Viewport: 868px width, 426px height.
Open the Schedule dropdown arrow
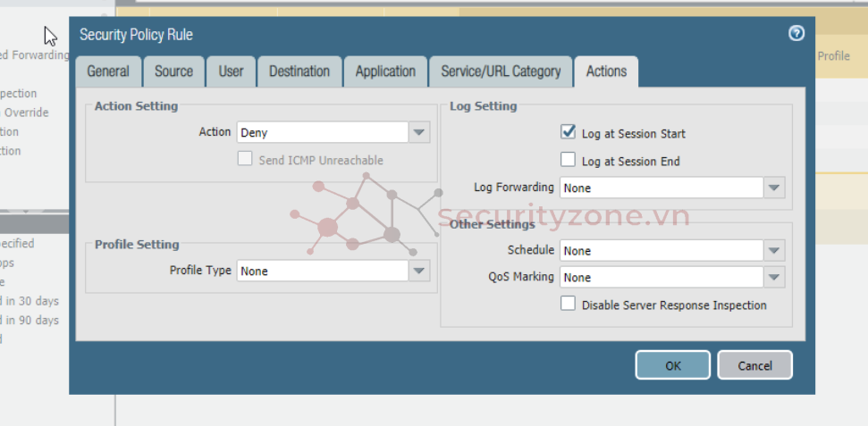(x=774, y=251)
